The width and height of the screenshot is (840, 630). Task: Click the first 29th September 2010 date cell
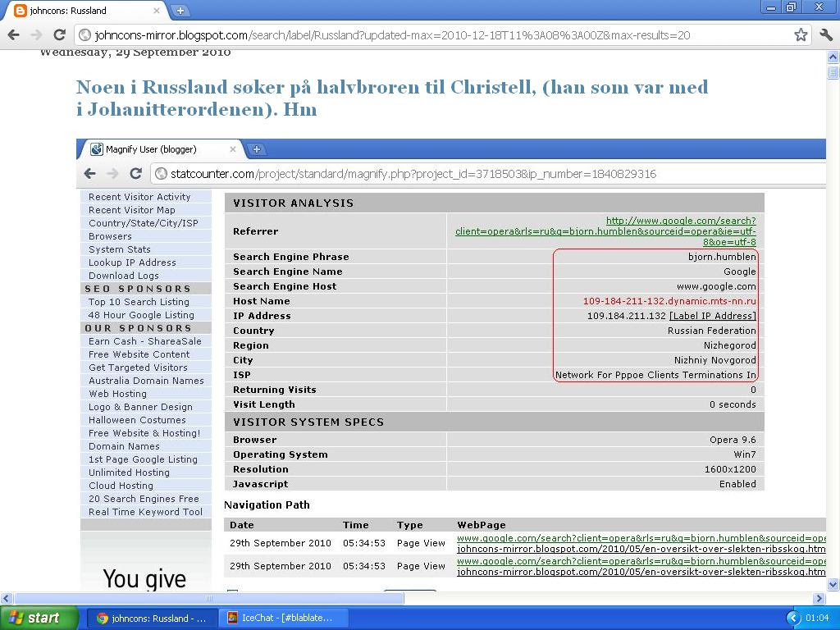pos(281,543)
